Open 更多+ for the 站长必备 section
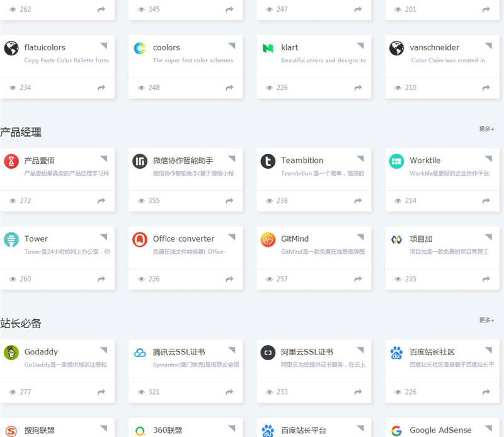This screenshot has width=504, height=437. (486, 320)
